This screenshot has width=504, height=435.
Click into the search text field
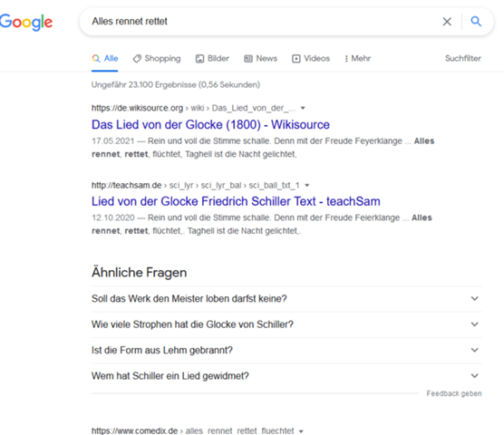click(x=260, y=22)
